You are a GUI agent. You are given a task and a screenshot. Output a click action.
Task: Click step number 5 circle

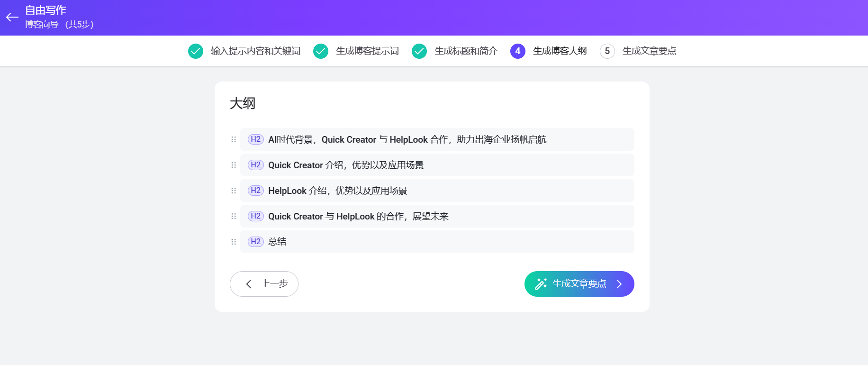point(607,51)
